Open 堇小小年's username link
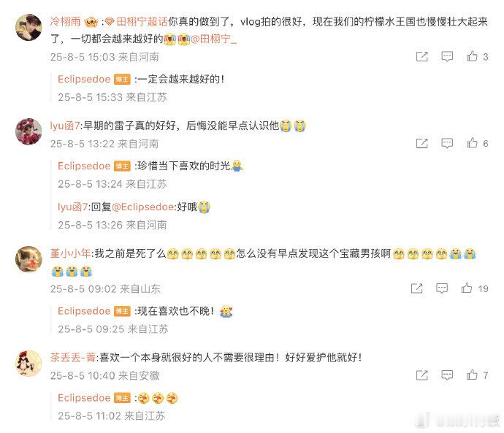This screenshot has width=504, height=433. point(70,253)
